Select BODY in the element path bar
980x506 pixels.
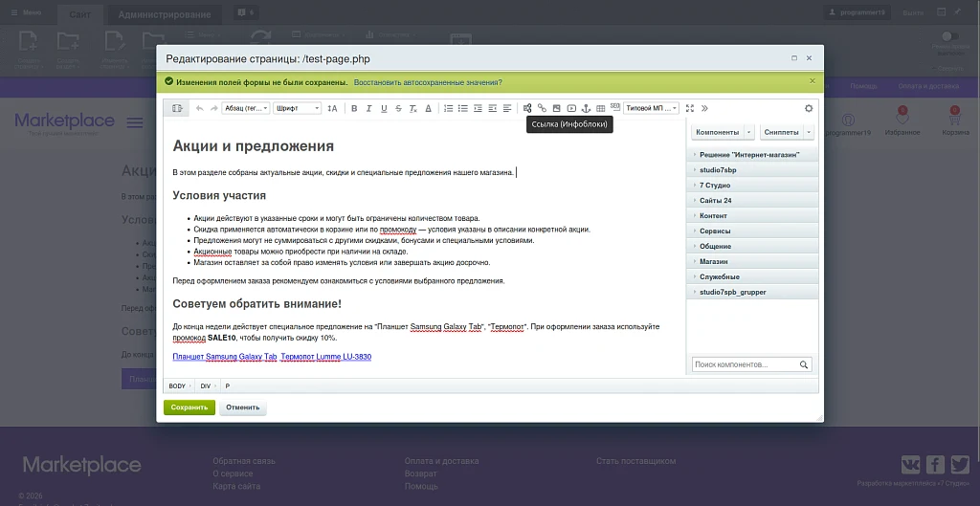point(177,386)
